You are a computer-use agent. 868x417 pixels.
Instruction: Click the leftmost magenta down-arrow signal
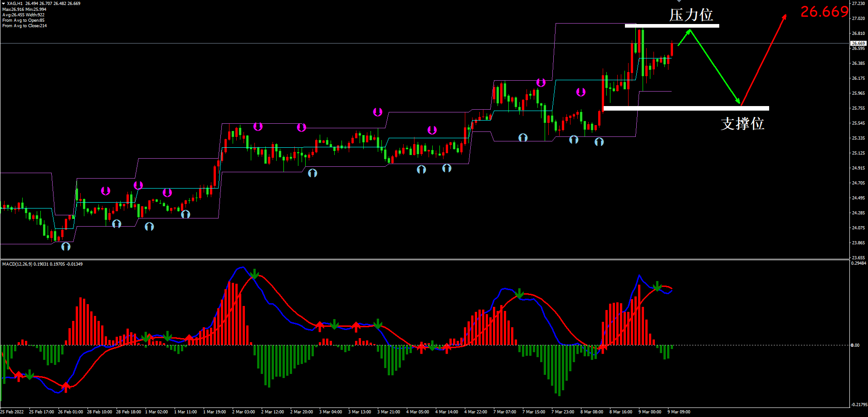tap(106, 191)
